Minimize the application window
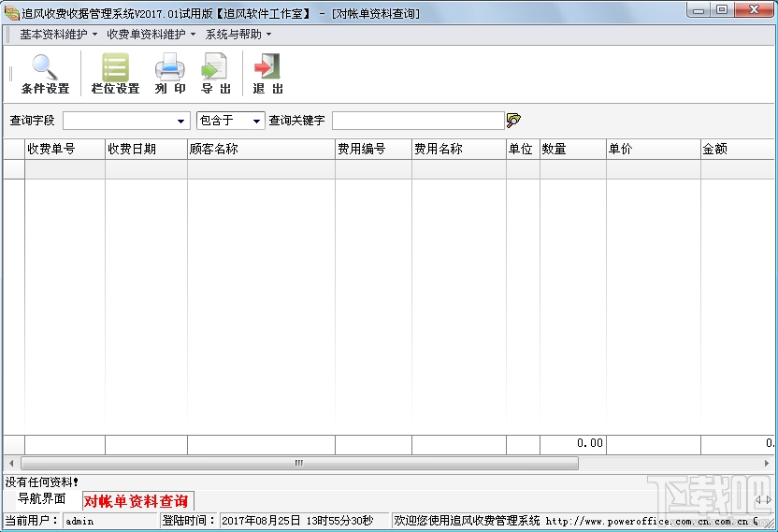Screen dimensions: 778x532 (699, 10)
